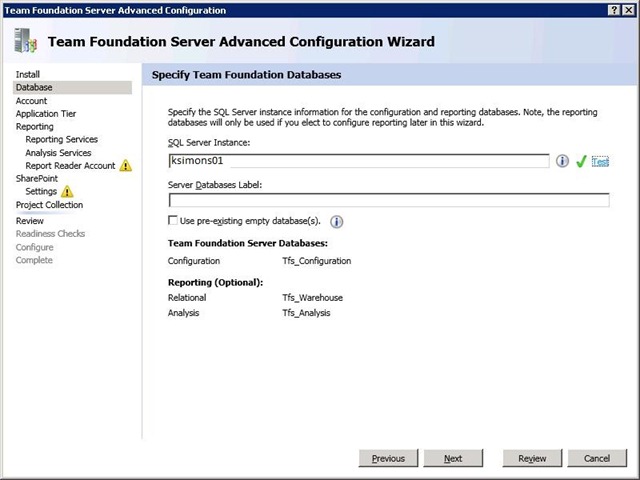Open the Account step
Image resolution: width=640 pixels, height=480 pixels.
[31, 100]
